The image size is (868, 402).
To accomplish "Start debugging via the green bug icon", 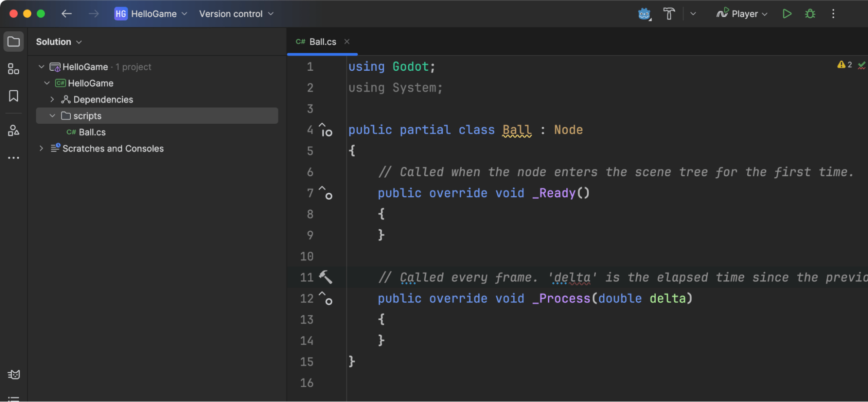I will point(810,13).
